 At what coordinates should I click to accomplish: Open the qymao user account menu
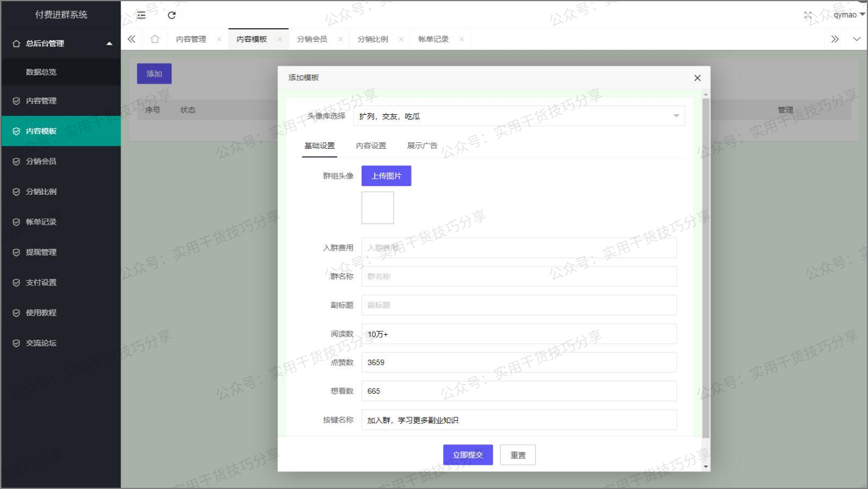pyautogui.click(x=846, y=15)
